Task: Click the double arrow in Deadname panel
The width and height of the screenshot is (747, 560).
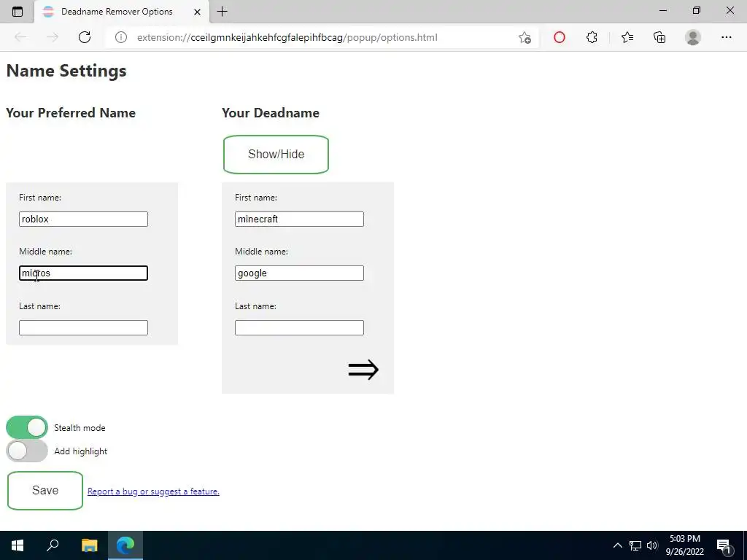Action: click(363, 370)
